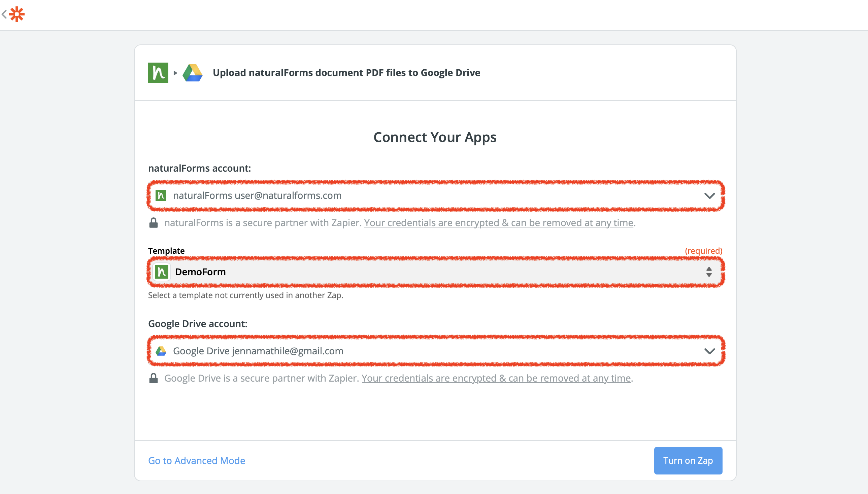Select the DemoForm template field
This screenshot has width=868, height=494.
click(436, 272)
